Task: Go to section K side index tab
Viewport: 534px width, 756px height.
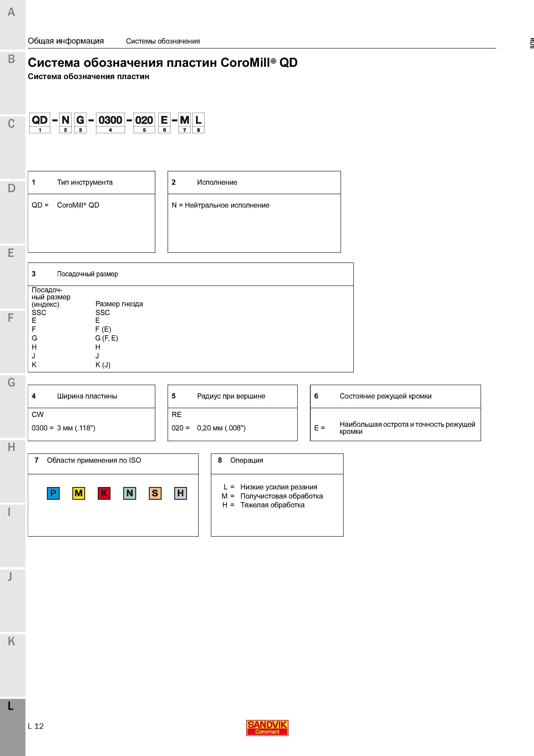Action: [12, 665]
